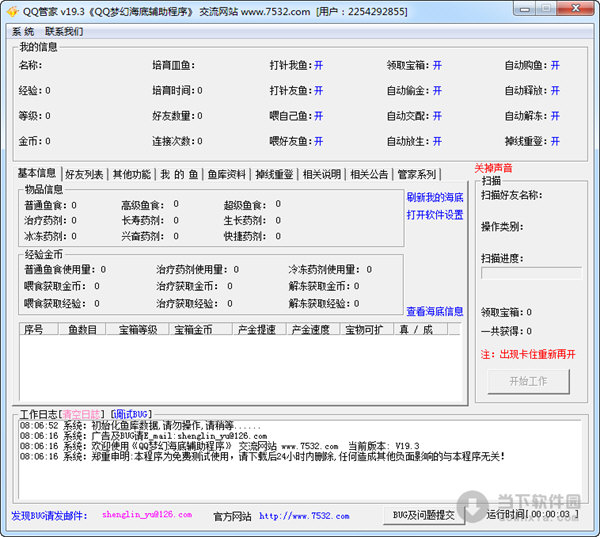Toggle 喂自己鱼 switch
Image resolution: width=600 pixels, height=537 pixels.
click(x=318, y=116)
